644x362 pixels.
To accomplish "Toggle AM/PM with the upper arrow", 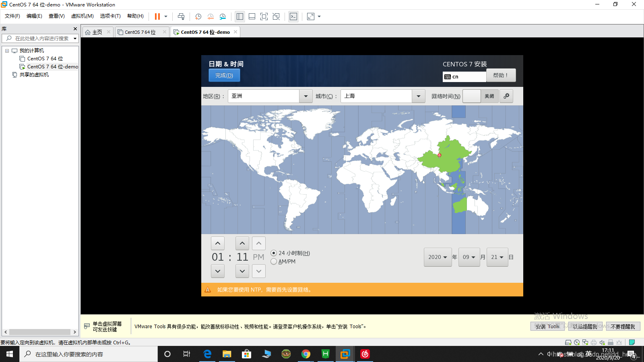I will 259,243.
